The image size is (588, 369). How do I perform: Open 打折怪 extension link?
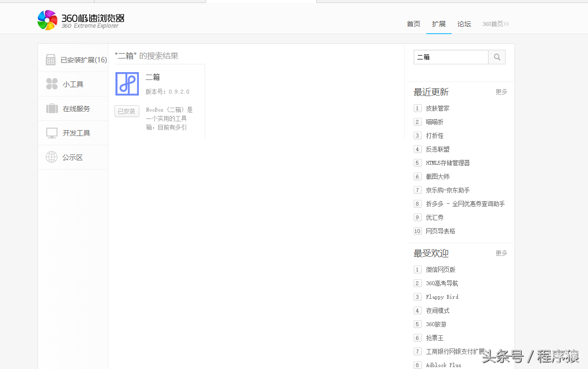[435, 136]
